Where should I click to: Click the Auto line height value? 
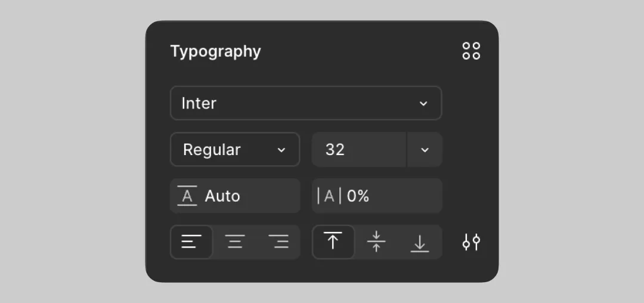coord(222,196)
